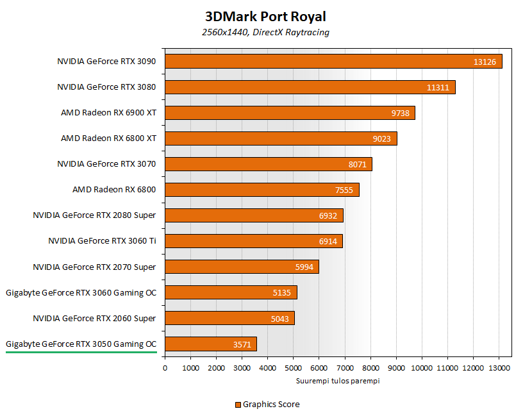Click the score value 9738

(401, 113)
